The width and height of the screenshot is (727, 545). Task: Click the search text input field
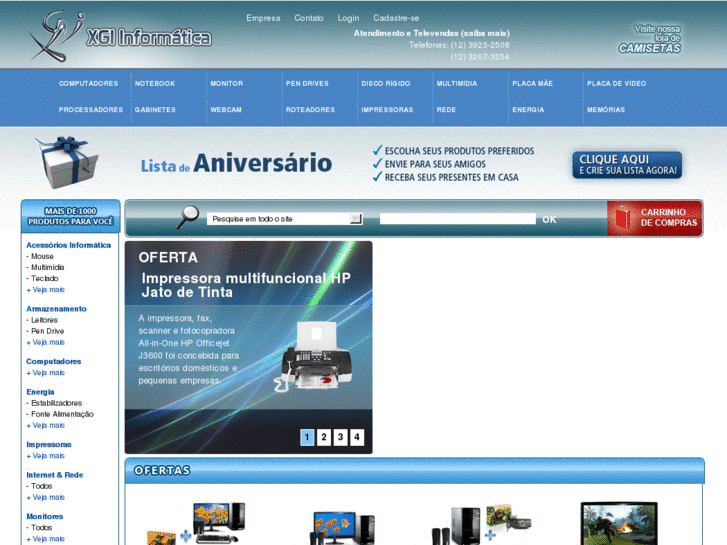point(458,219)
